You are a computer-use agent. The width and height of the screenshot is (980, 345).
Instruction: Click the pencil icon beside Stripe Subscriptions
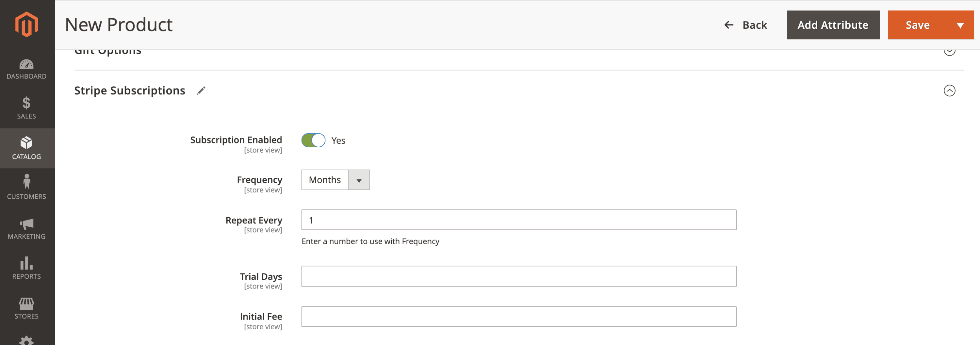point(201,90)
